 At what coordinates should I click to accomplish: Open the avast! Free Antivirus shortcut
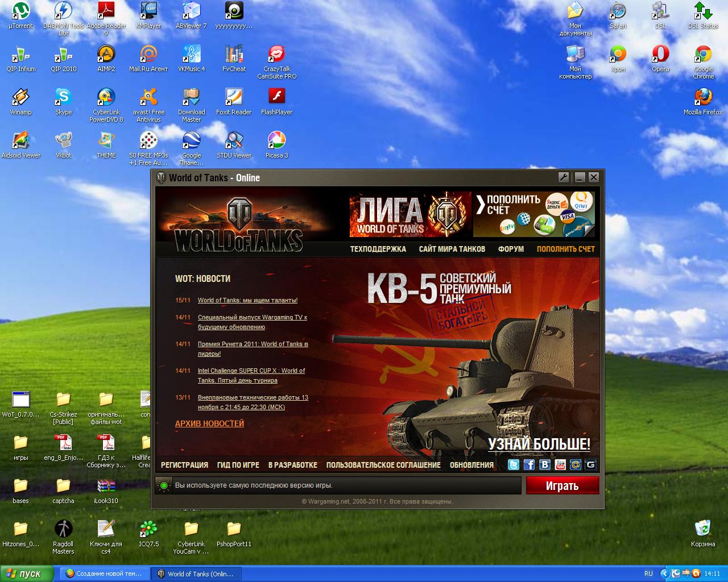click(148, 105)
